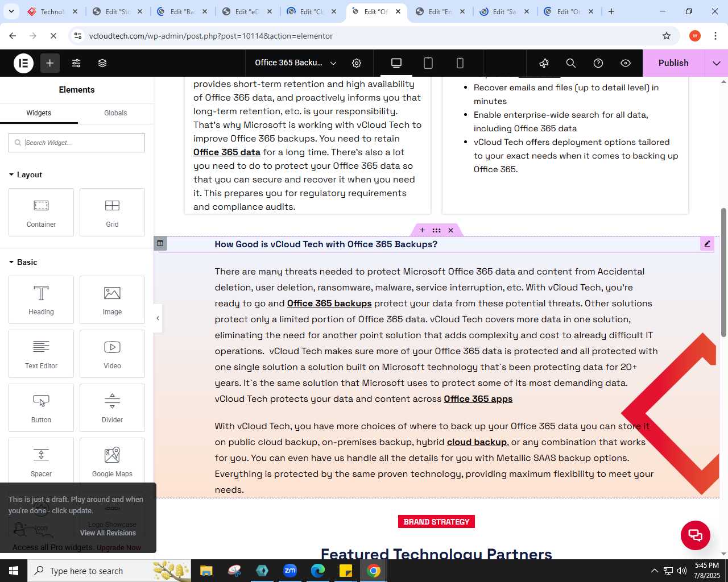Image resolution: width=728 pixels, height=582 pixels.
Task: Open Publish options dropdown arrow
Action: tap(717, 63)
